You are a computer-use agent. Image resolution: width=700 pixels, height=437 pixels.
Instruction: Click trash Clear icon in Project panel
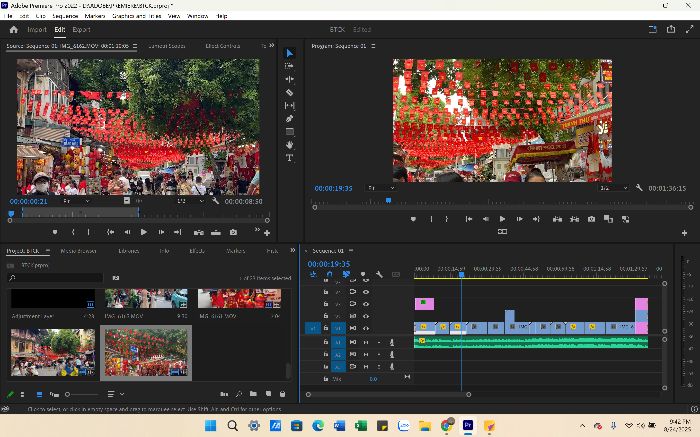tap(282, 394)
